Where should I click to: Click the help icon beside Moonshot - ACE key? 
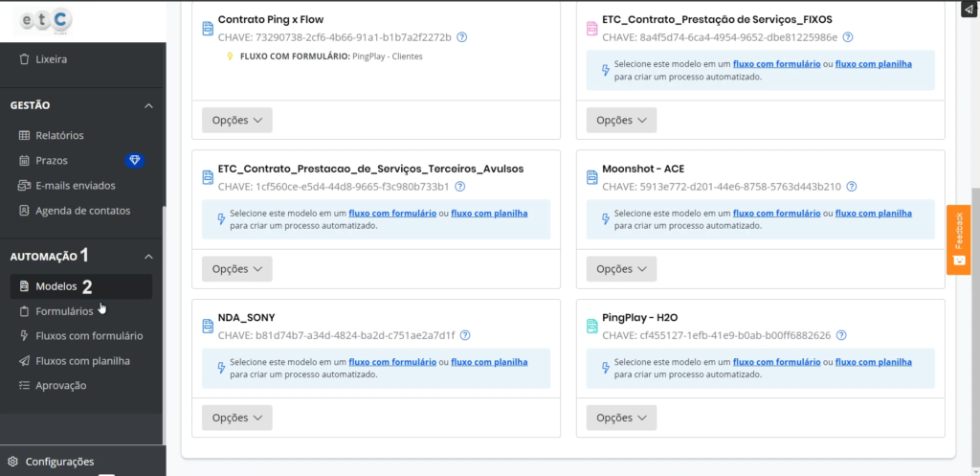(x=852, y=187)
